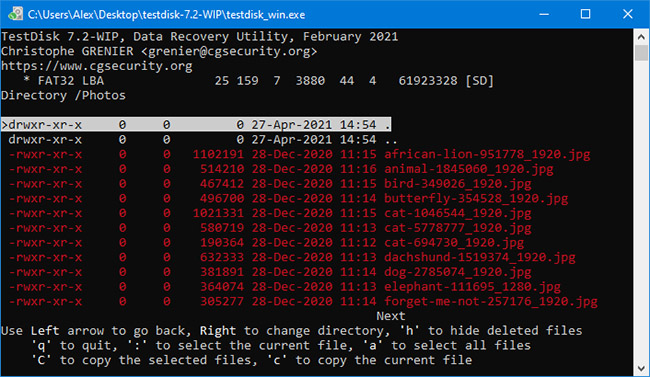650x377 pixels.
Task: Select dachshund-1519374_1920.jpg file entry
Action: tap(292, 257)
